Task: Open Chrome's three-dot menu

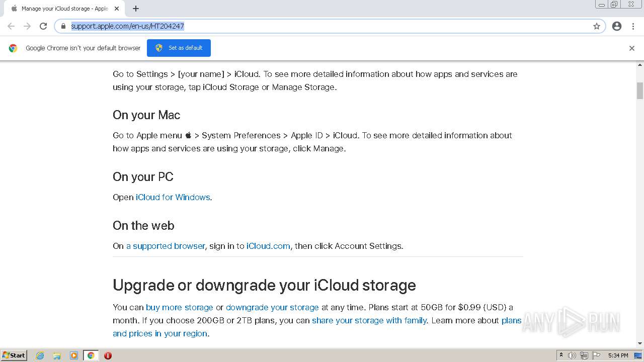Action: pos(633,26)
